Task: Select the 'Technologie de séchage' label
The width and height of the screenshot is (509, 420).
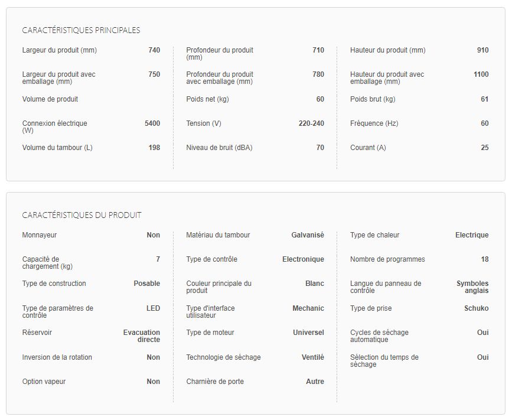Action: [x=223, y=357]
